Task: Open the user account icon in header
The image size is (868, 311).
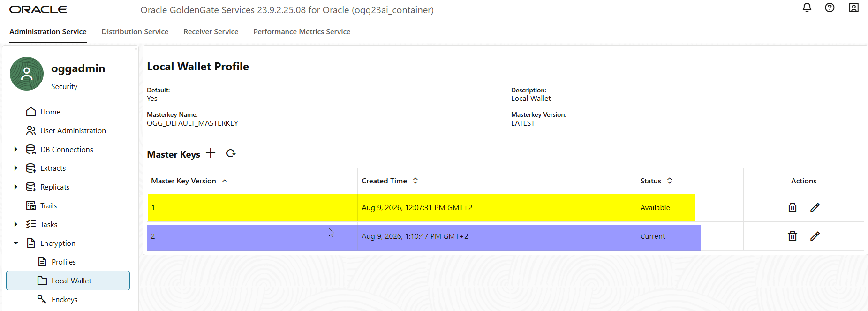Action: pos(853,8)
